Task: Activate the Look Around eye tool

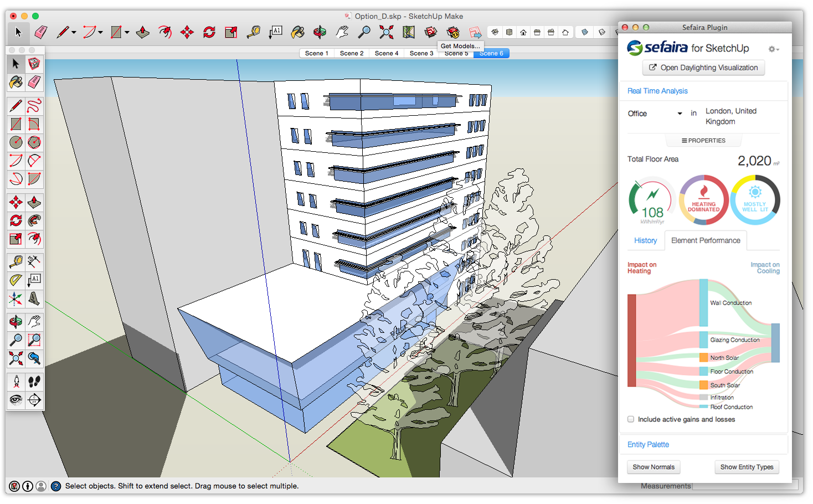Action: pyautogui.click(x=16, y=400)
